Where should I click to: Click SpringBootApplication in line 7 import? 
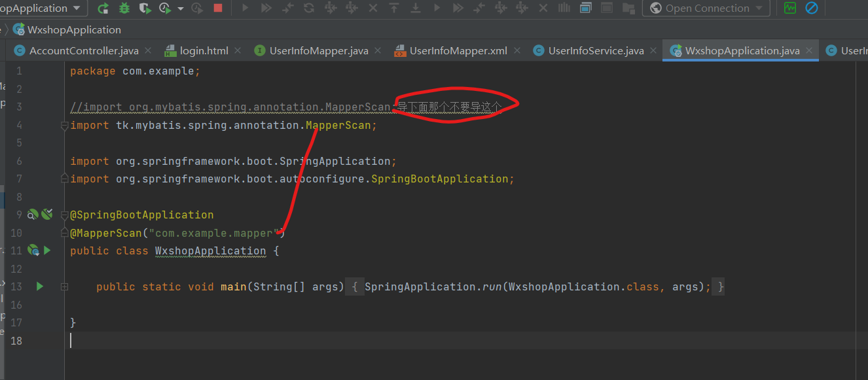click(440, 179)
